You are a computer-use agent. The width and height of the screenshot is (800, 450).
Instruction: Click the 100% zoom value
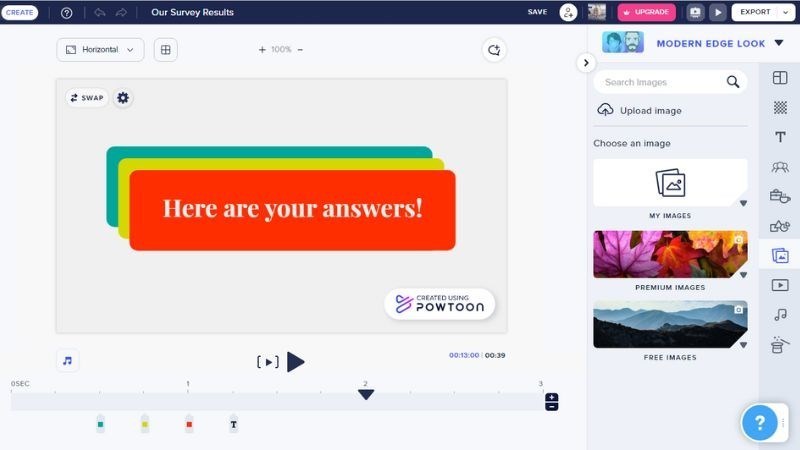[x=281, y=49]
